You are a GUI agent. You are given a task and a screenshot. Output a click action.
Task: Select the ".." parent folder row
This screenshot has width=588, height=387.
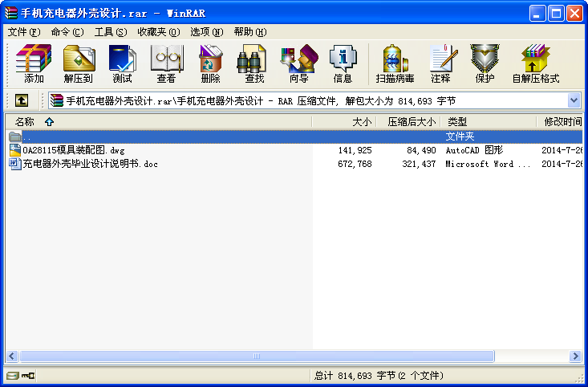[294, 136]
